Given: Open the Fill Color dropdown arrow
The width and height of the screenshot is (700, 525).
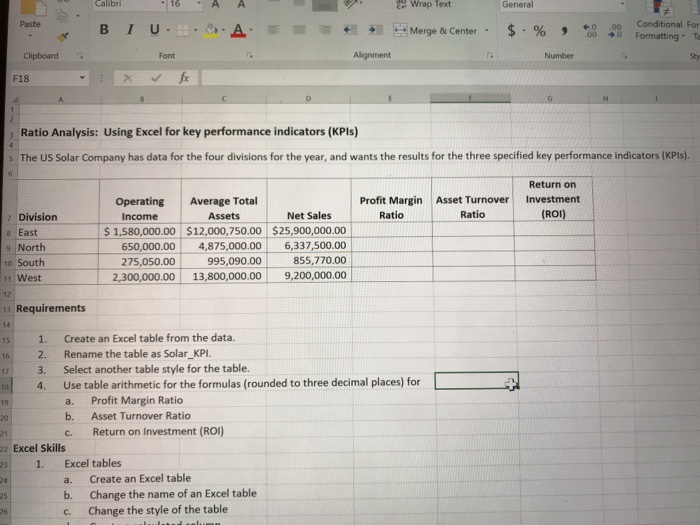Looking at the screenshot, I should tap(223, 30).
